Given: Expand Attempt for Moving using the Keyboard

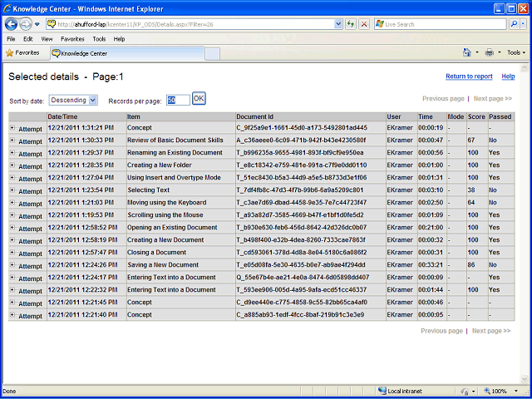Looking at the screenshot, I should point(12,203).
